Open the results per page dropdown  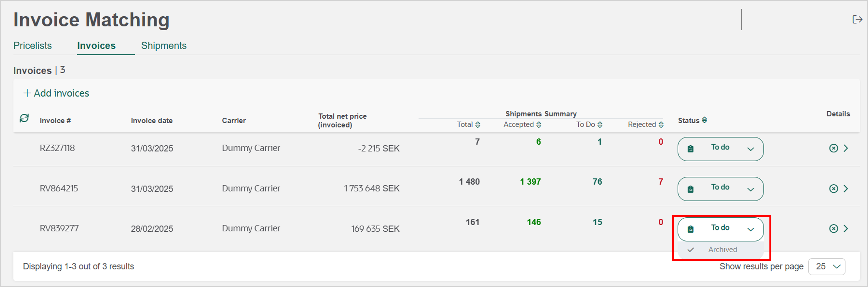tap(827, 266)
